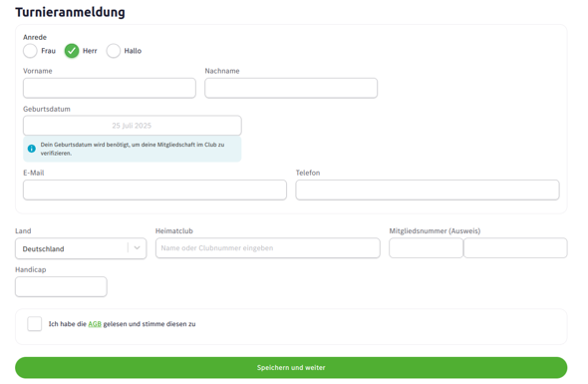The image size is (588, 384).
Task: Select the Frau salutation radio button
Action: click(x=30, y=51)
